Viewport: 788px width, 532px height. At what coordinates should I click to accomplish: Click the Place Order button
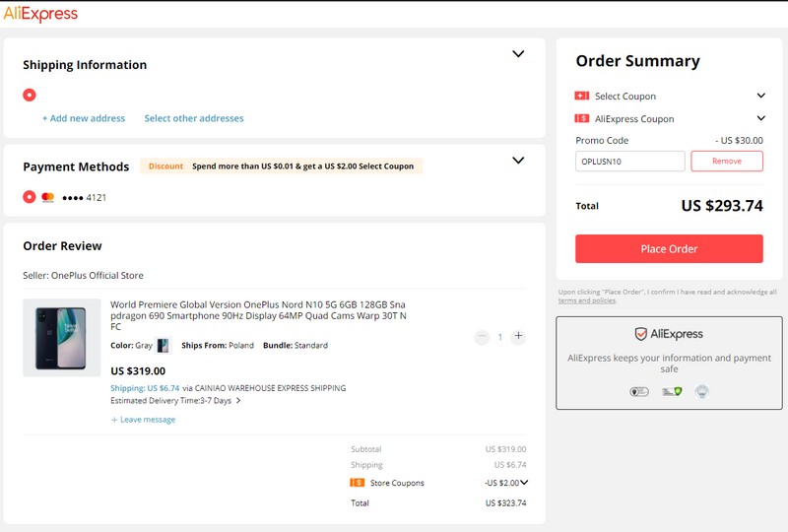[669, 248]
